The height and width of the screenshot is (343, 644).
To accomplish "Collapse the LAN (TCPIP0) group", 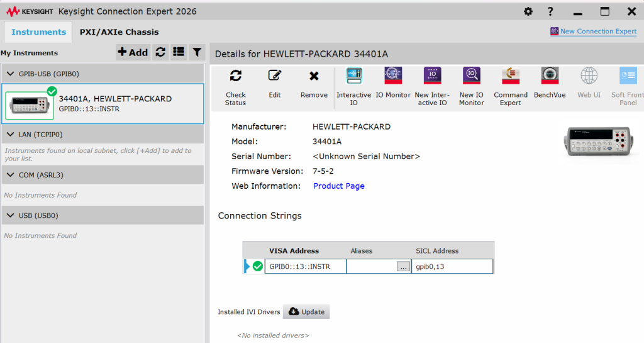I will click(x=11, y=134).
